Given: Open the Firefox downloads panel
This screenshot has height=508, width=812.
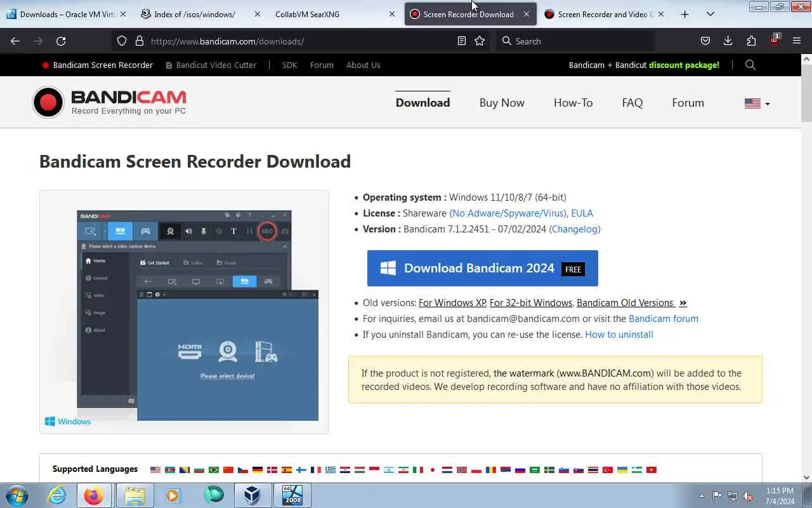Looking at the screenshot, I should point(728,41).
